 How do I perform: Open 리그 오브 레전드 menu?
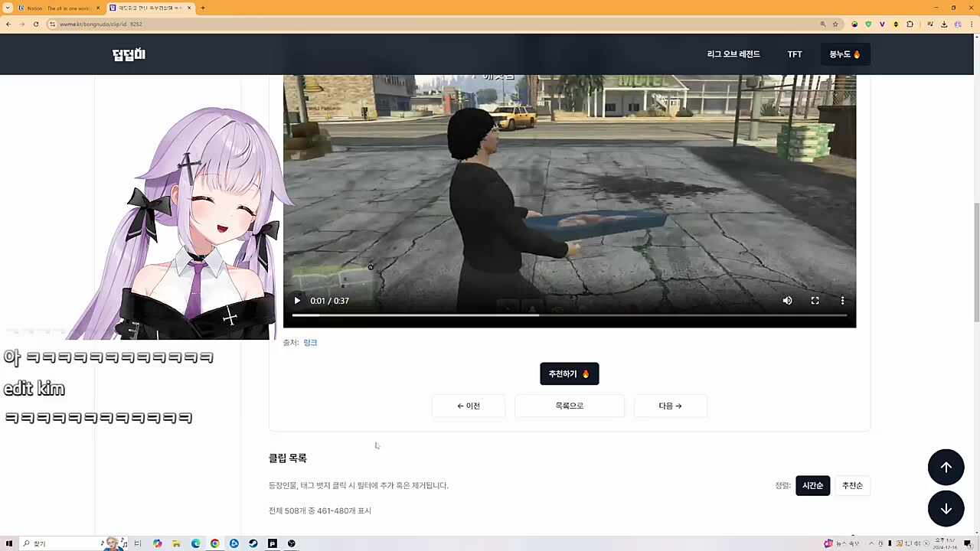coord(733,54)
